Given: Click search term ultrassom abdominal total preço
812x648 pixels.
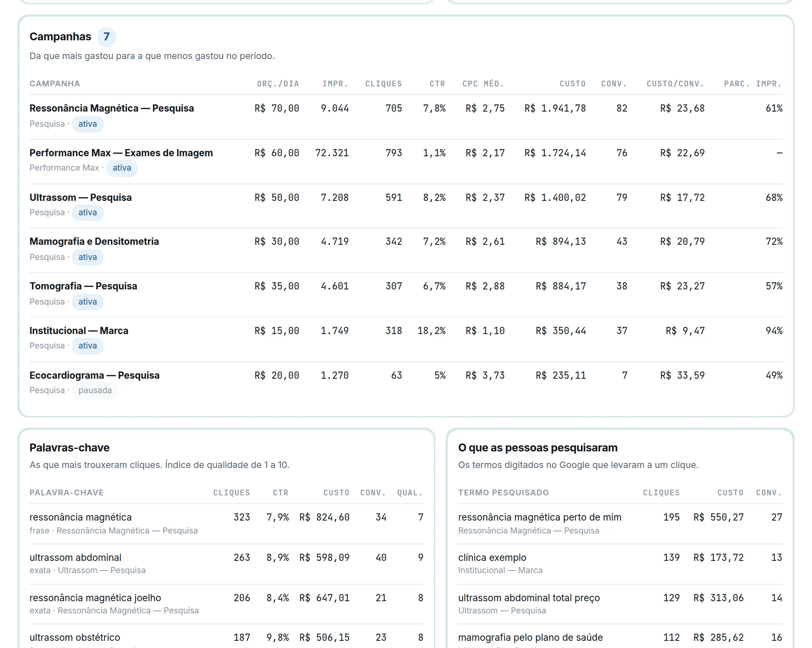Looking at the screenshot, I should click(x=529, y=598).
